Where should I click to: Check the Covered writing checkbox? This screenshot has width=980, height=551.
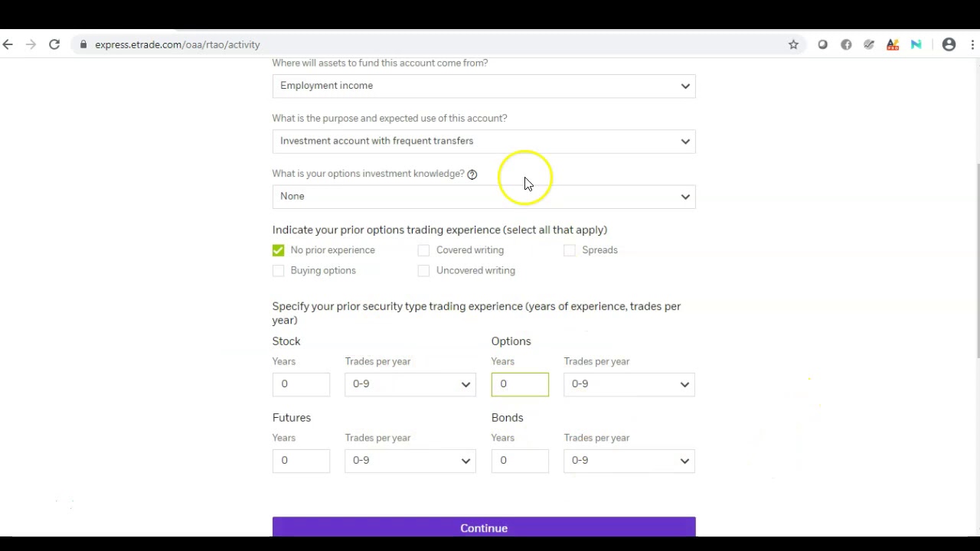click(x=423, y=250)
